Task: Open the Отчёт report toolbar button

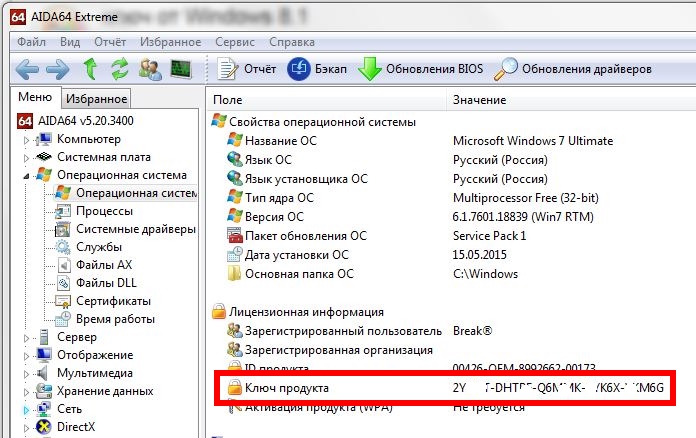Action: tap(247, 69)
